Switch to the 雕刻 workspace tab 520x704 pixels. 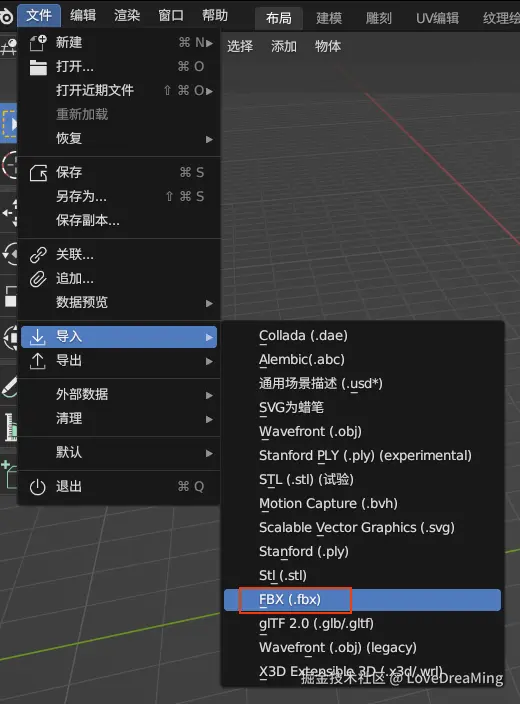pyautogui.click(x=379, y=18)
